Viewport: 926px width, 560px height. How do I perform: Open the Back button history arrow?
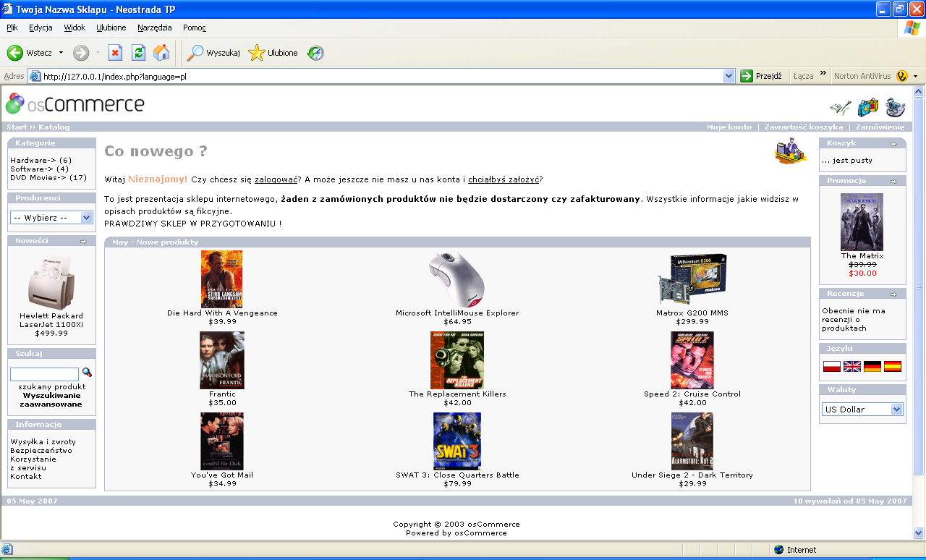[x=61, y=53]
